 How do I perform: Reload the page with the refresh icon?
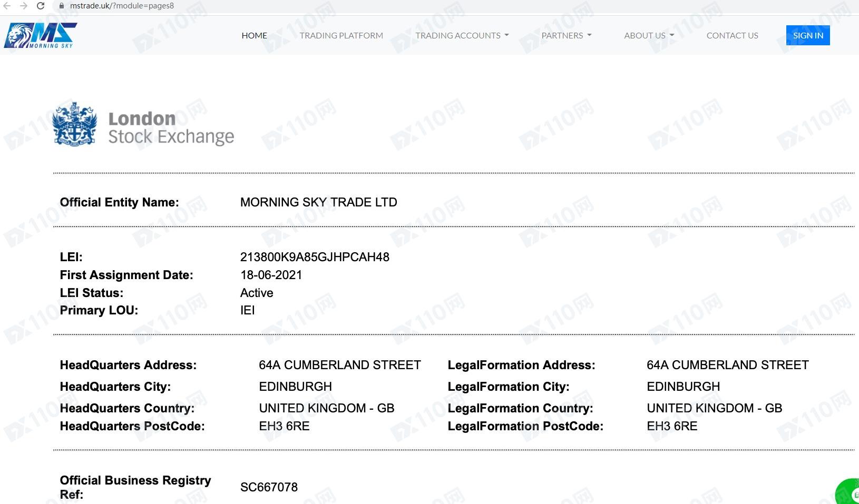[41, 6]
